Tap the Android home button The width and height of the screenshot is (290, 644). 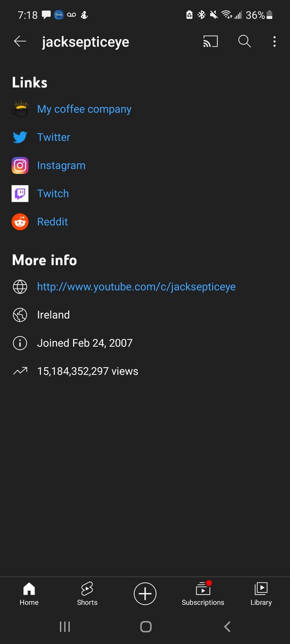146,626
